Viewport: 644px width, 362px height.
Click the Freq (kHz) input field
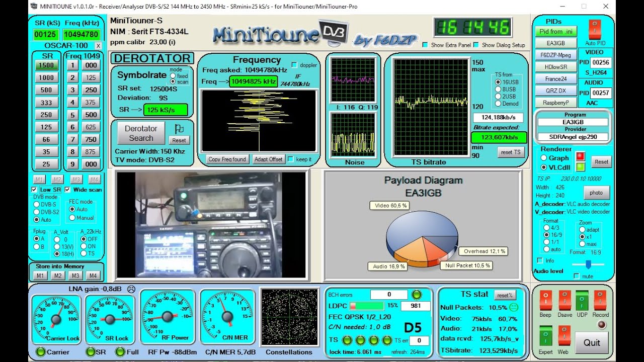[x=82, y=35]
